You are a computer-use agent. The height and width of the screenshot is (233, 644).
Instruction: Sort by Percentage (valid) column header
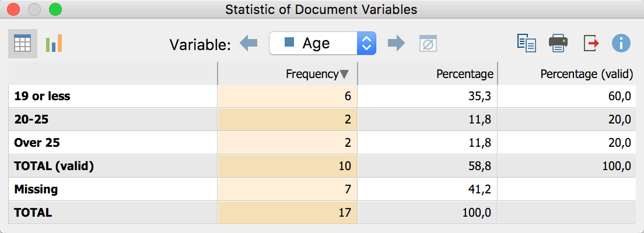point(586,74)
